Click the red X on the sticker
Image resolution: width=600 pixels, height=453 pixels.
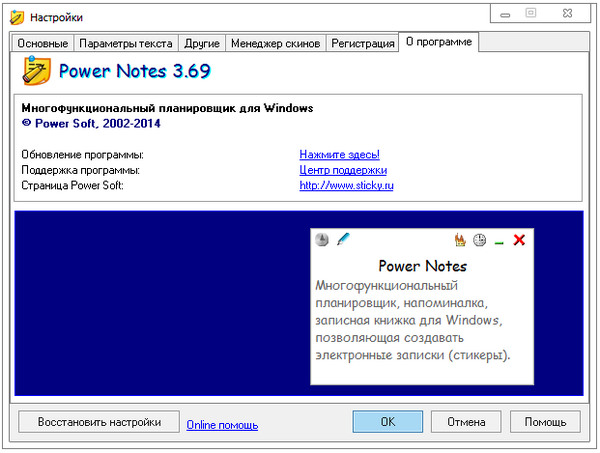tap(519, 240)
